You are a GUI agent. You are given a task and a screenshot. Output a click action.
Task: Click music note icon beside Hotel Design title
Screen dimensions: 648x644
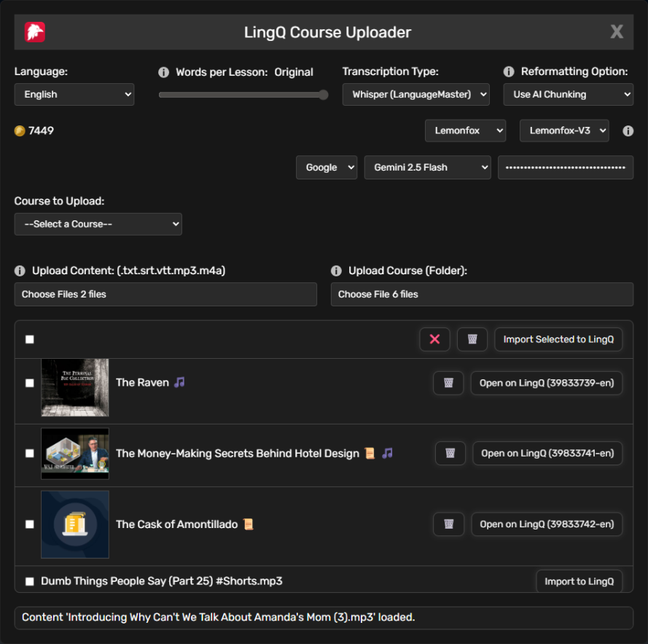[x=387, y=454]
